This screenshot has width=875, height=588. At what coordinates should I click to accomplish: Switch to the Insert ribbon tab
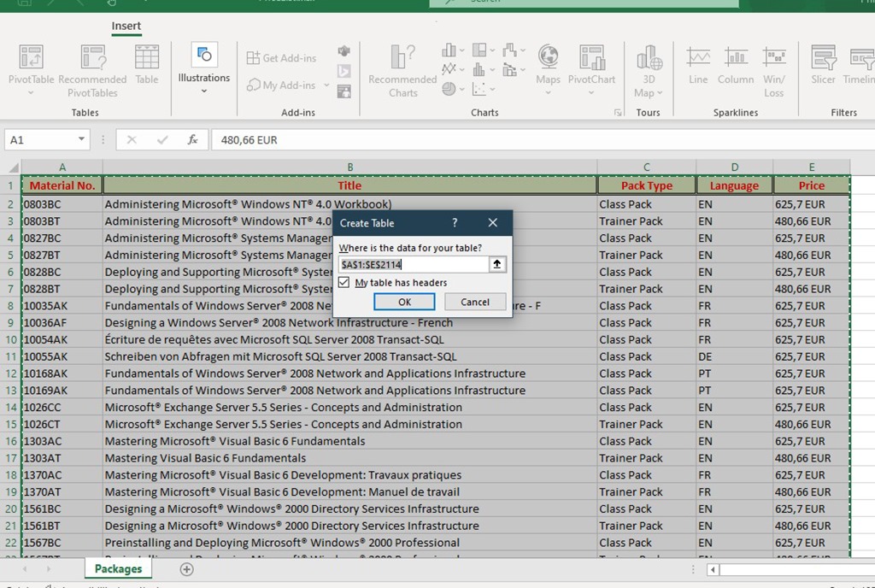point(126,26)
